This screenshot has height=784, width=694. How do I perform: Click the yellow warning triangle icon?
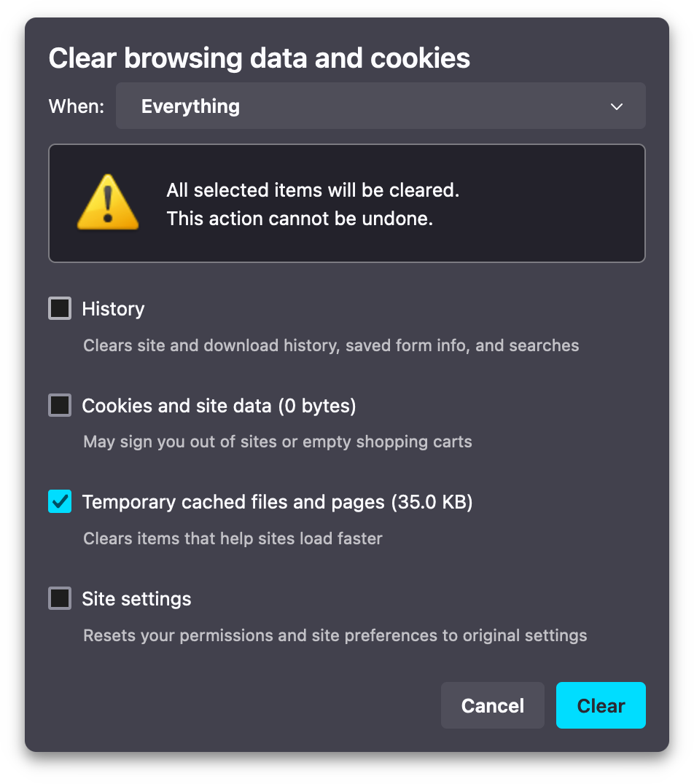pyautogui.click(x=108, y=202)
